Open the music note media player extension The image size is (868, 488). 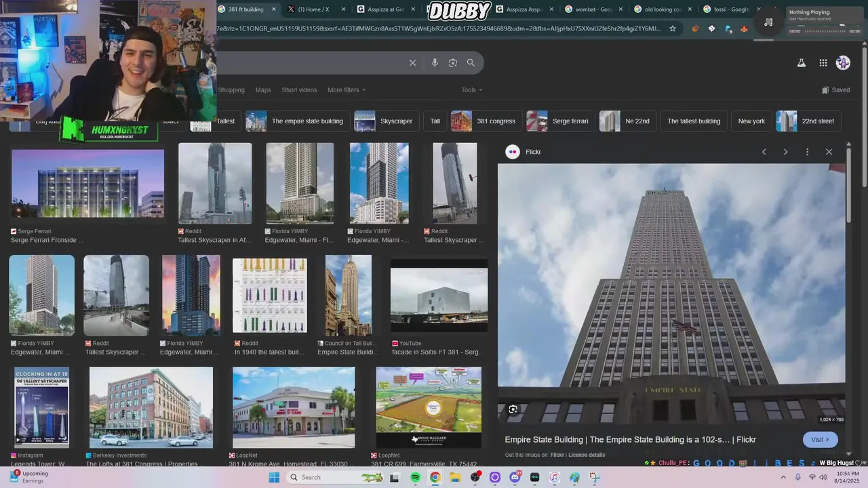(768, 22)
